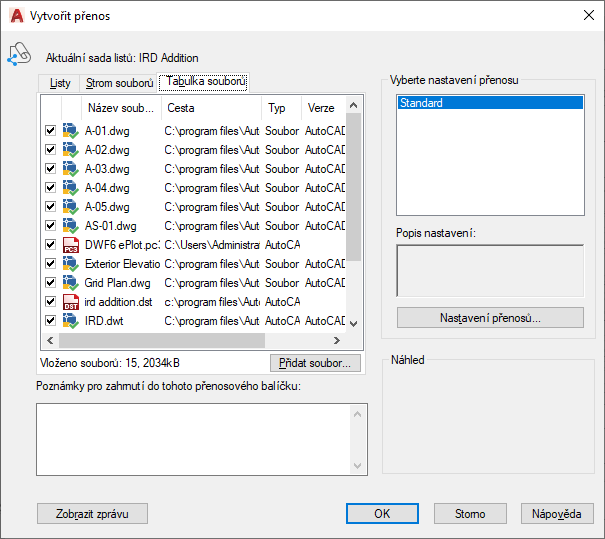Uncheck the A-02.dwg file checkbox
This screenshot has width=605, height=539.
50,150
